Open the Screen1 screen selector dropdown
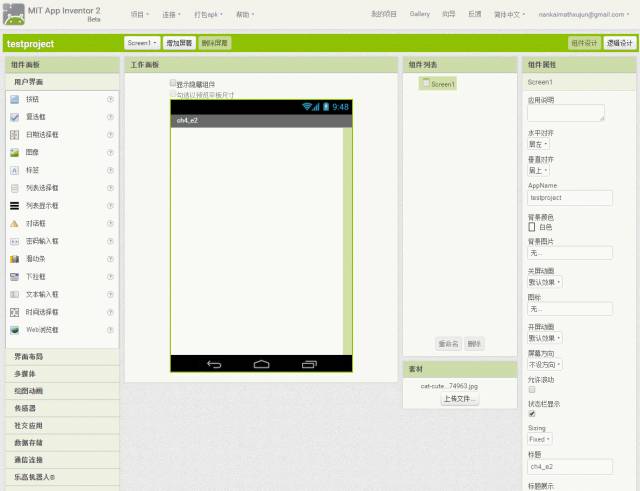This screenshot has height=491, width=640. 142,44
